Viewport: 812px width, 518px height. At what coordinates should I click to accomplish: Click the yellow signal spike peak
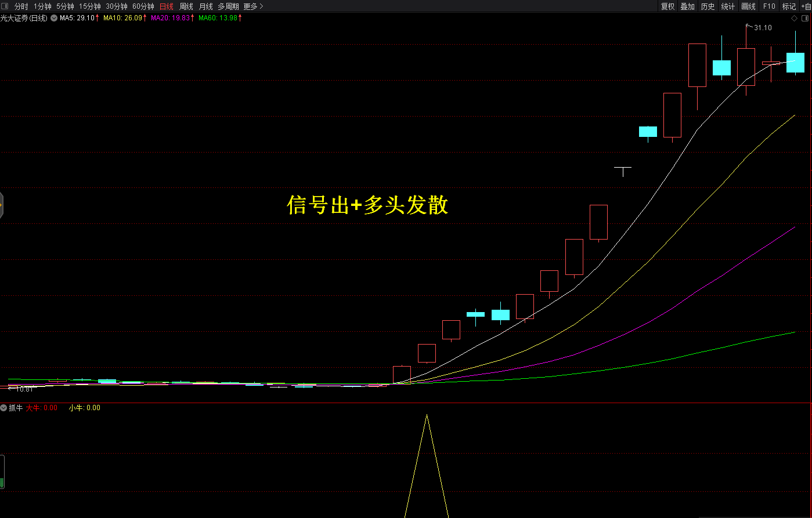click(x=427, y=415)
